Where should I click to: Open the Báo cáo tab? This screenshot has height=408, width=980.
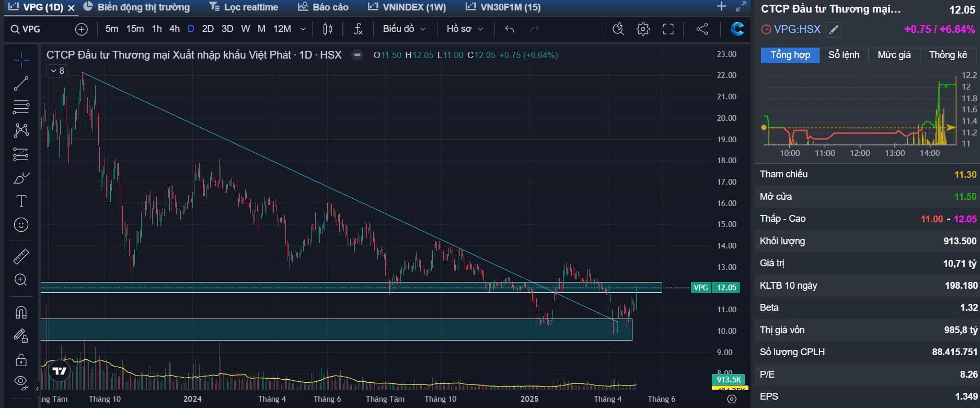coord(323,7)
